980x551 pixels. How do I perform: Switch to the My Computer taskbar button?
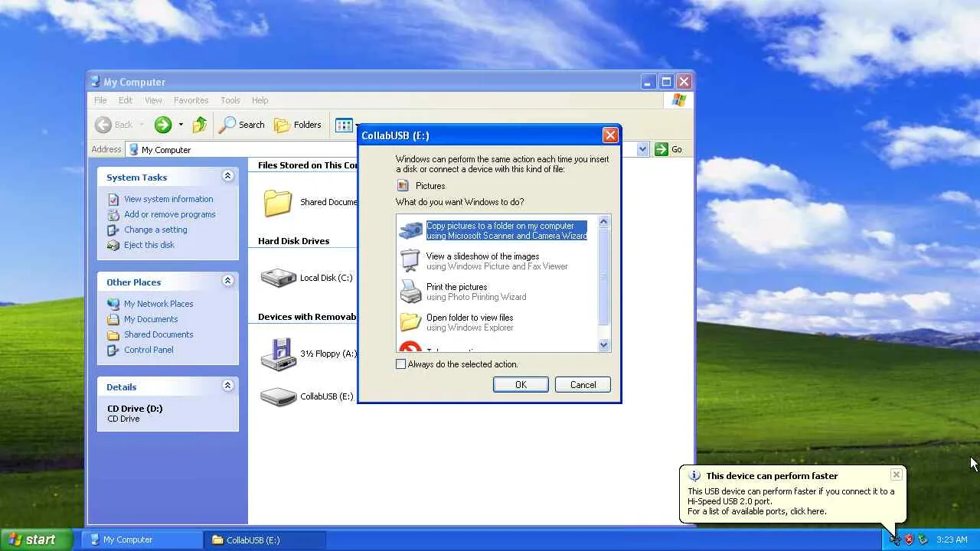(x=142, y=540)
